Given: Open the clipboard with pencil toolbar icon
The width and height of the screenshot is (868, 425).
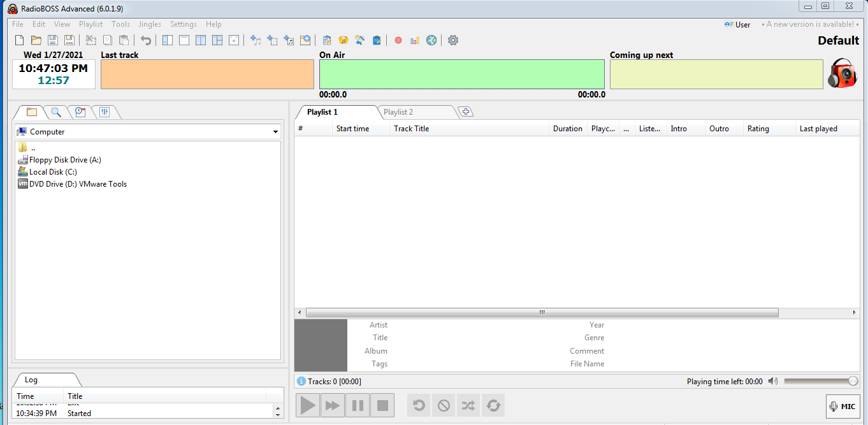Looking at the screenshot, I should pyautogui.click(x=327, y=40).
